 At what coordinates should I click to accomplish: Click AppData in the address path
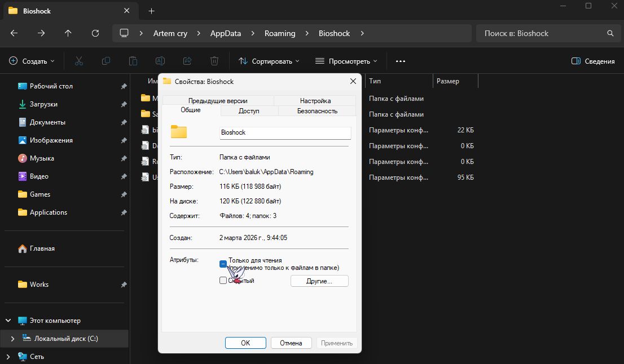click(226, 33)
